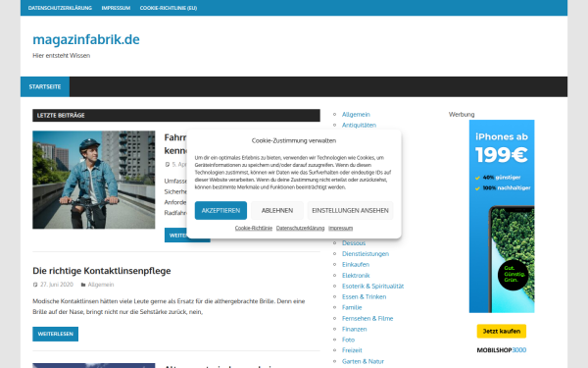This screenshot has height=368, width=588.
Task: Click the Werbung label above the ad
Action: pyautogui.click(x=462, y=114)
